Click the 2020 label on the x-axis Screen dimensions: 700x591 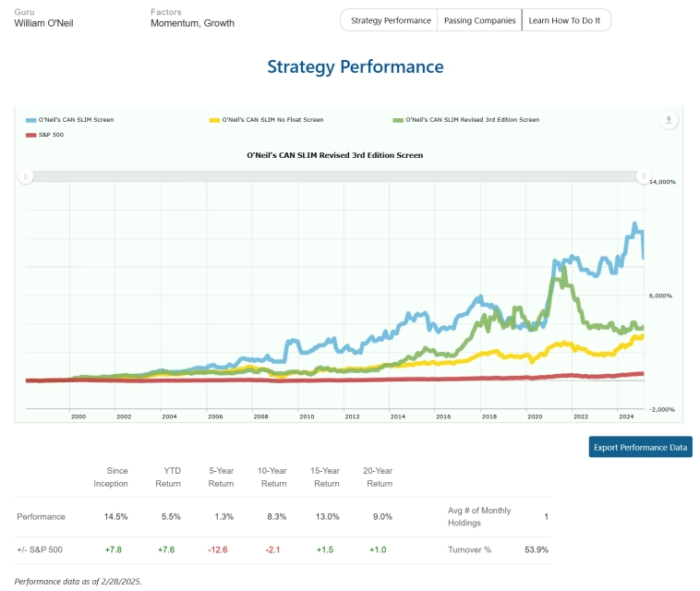[x=535, y=417]
